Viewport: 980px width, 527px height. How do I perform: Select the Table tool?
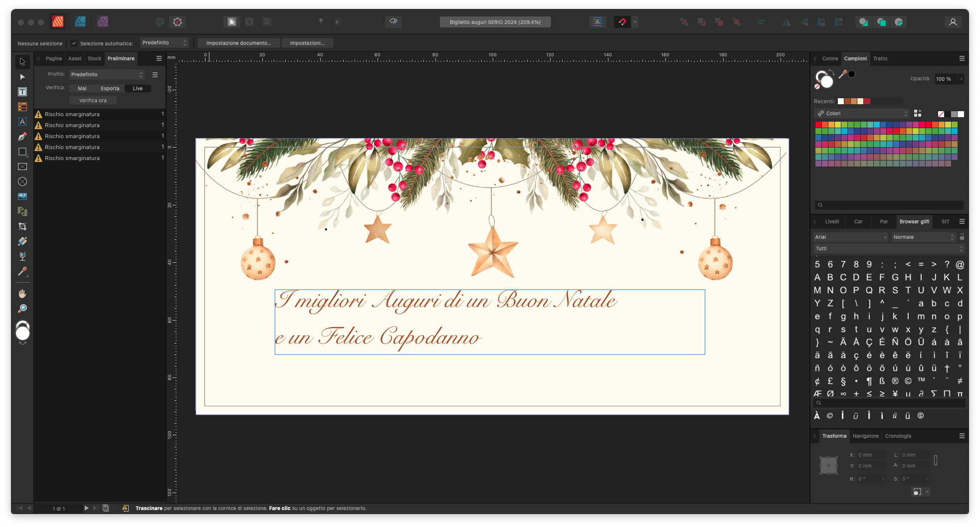click(x=22, y=107)
